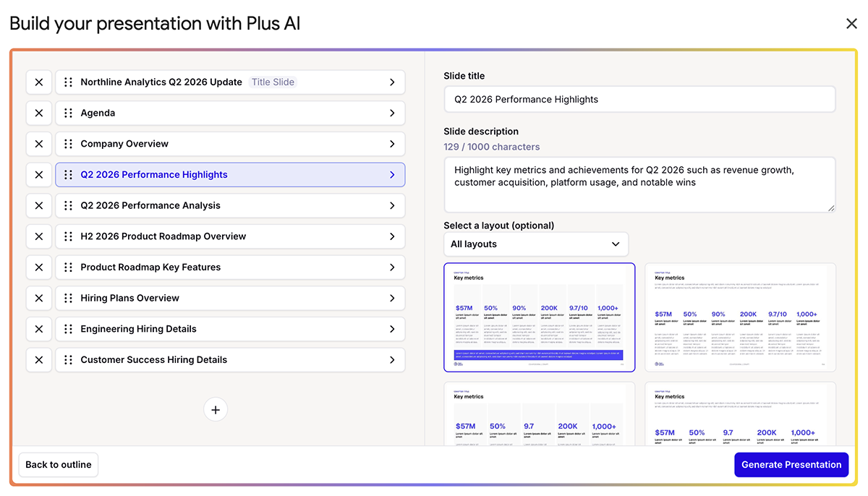The width and height of the screenshot is (868, 496).
Task: Expand the Northline Analytics title slide chevron
Action: (392, 82)
